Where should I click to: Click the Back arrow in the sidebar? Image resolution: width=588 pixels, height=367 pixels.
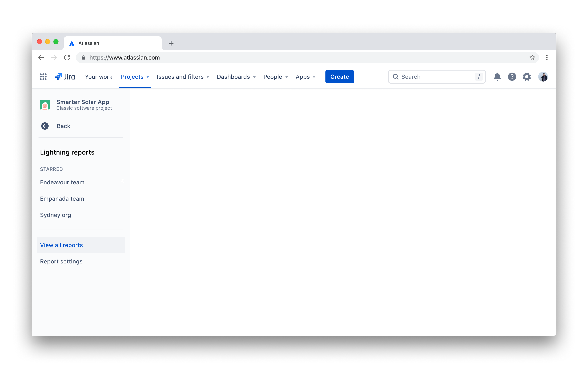click(x=45, y=126)
